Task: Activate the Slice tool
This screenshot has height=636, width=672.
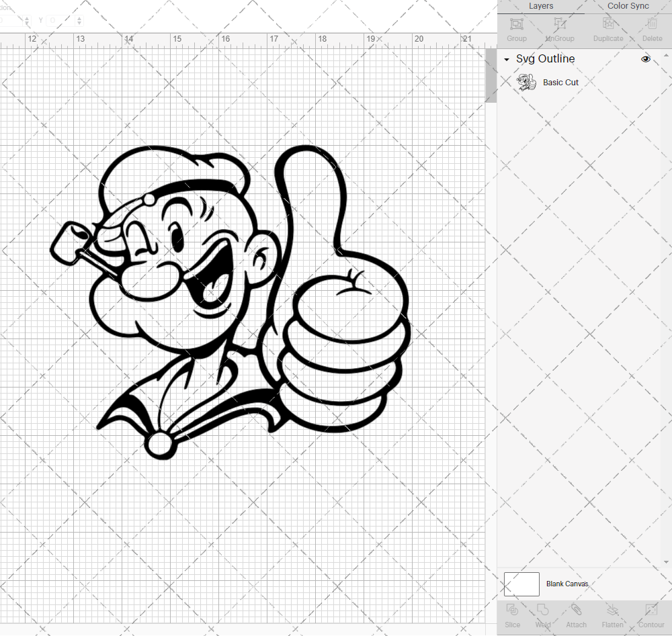Action: click(512, 615)
